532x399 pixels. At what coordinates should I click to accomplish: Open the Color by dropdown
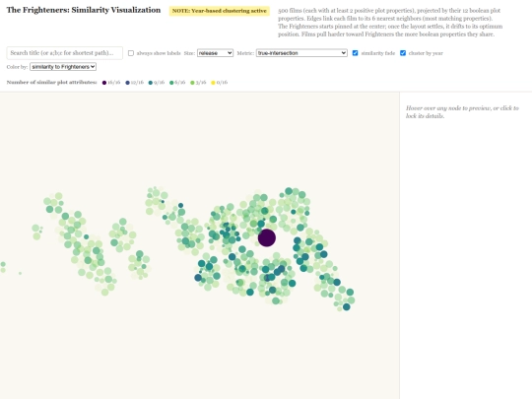coord(63,67)
